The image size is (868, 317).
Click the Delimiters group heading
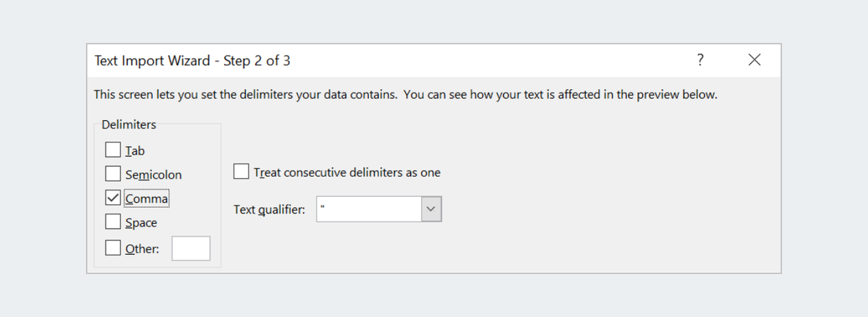[129, 124]
